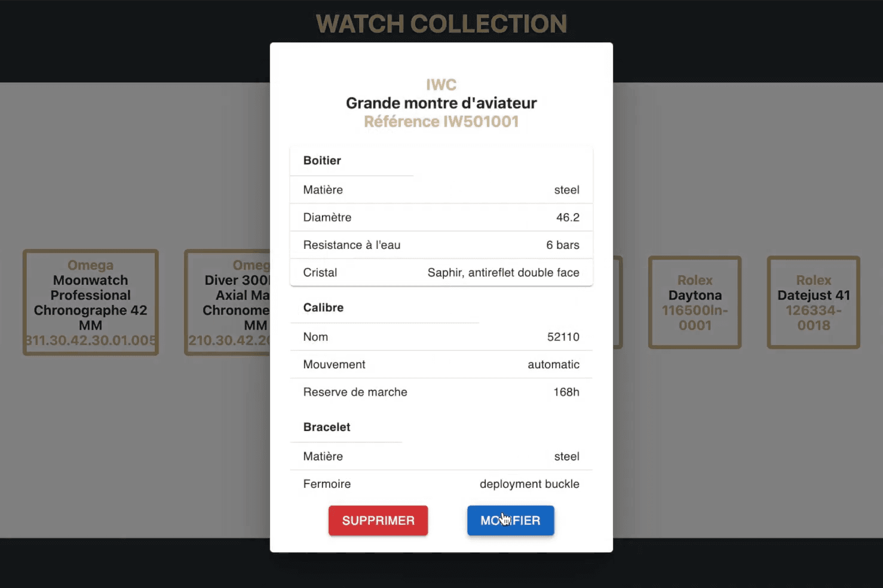The height and width of the screenshot is (588, 883).
Task: Open the Rolex Daytona watch card
Action: (x=694, y=302)
